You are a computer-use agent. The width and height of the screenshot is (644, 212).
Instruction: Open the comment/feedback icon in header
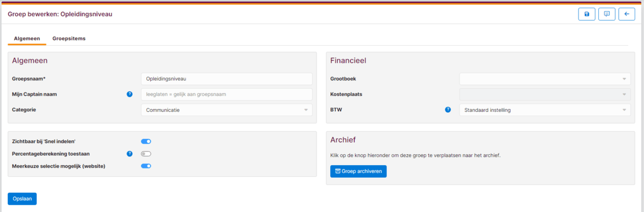click(x=607, y=14)
